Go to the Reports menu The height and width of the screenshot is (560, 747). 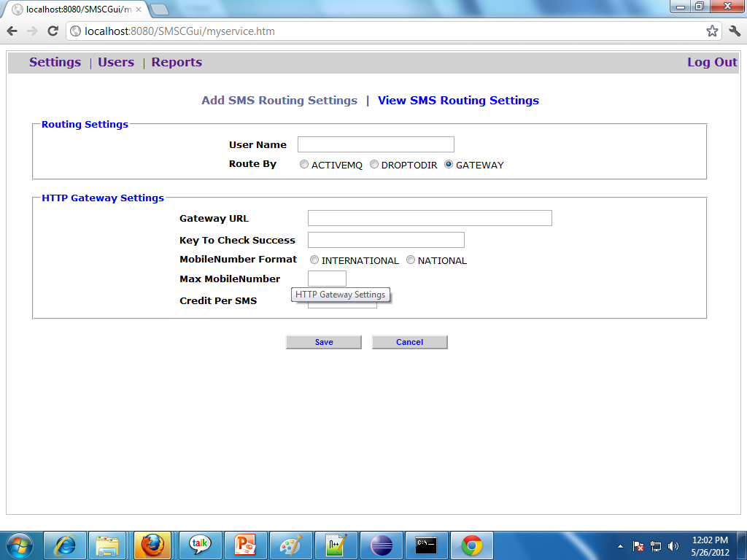[x=177, y=63]
